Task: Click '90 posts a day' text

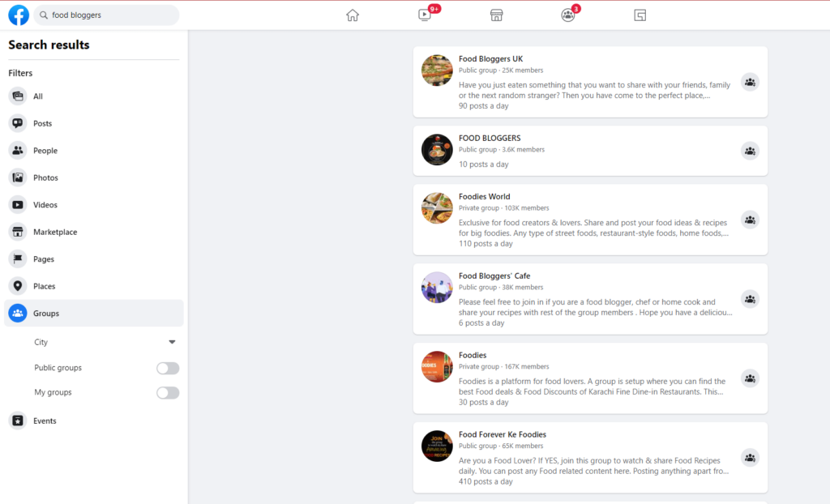Action: pos(483,106)
